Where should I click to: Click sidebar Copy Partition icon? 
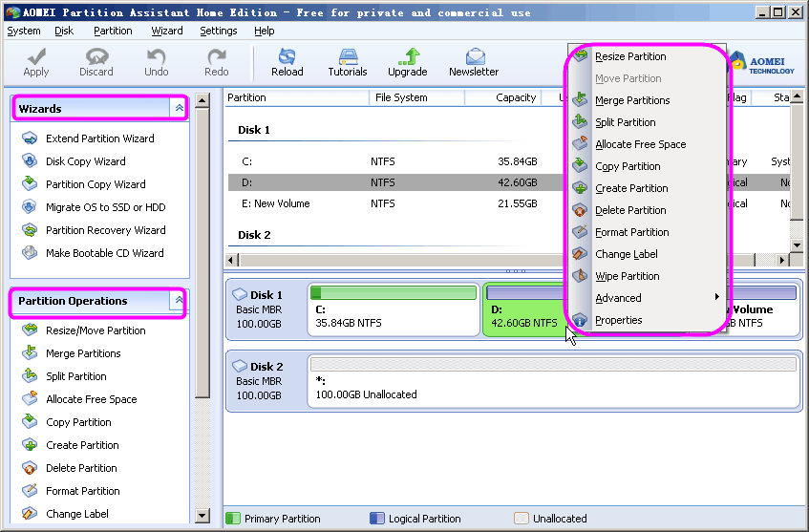[x=30, y=421]
